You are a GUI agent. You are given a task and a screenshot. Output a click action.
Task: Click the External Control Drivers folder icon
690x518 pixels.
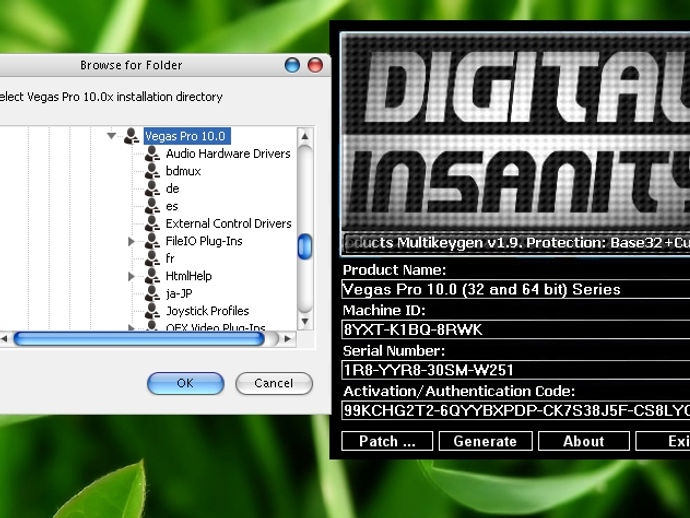(152, 223)
